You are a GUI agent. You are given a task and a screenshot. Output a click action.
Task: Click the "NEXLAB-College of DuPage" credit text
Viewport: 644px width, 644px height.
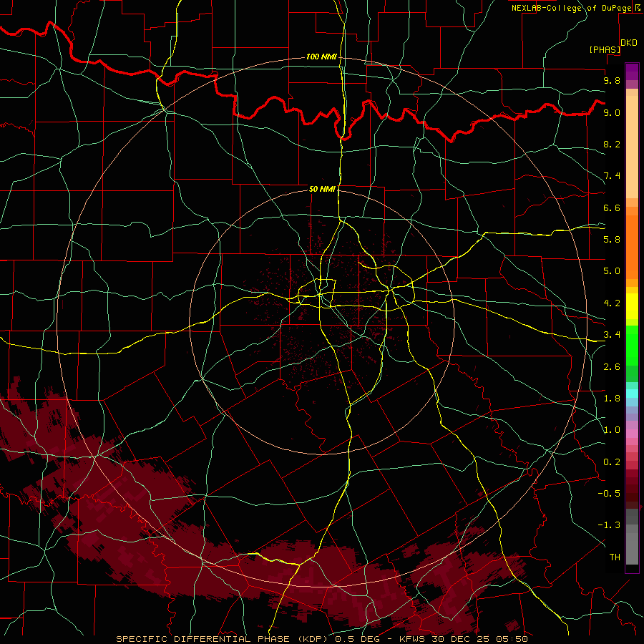coord(571,8)
